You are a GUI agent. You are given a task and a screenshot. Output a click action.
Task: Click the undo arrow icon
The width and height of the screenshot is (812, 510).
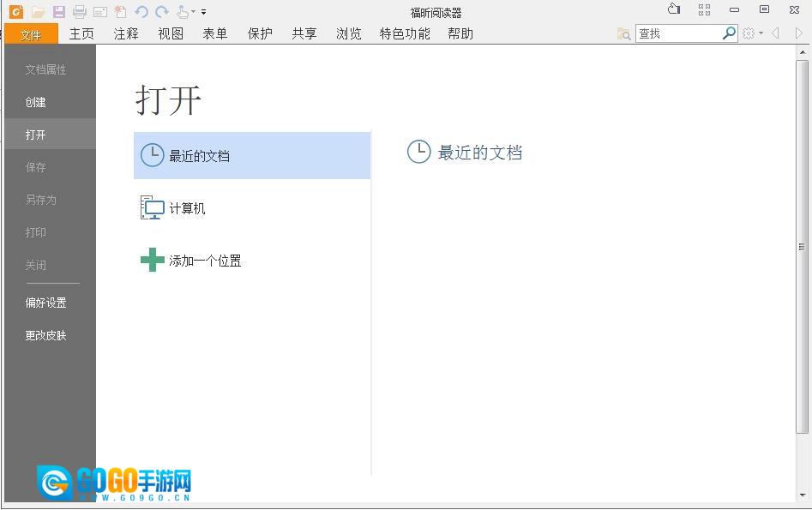pyautogui.click(x=141, y=12)
